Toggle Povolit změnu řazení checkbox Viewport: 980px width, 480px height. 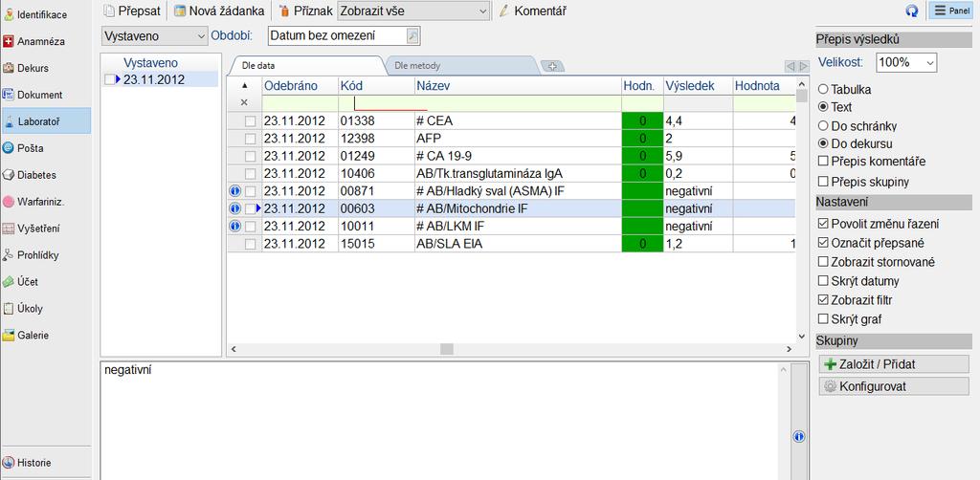(823, 224)
